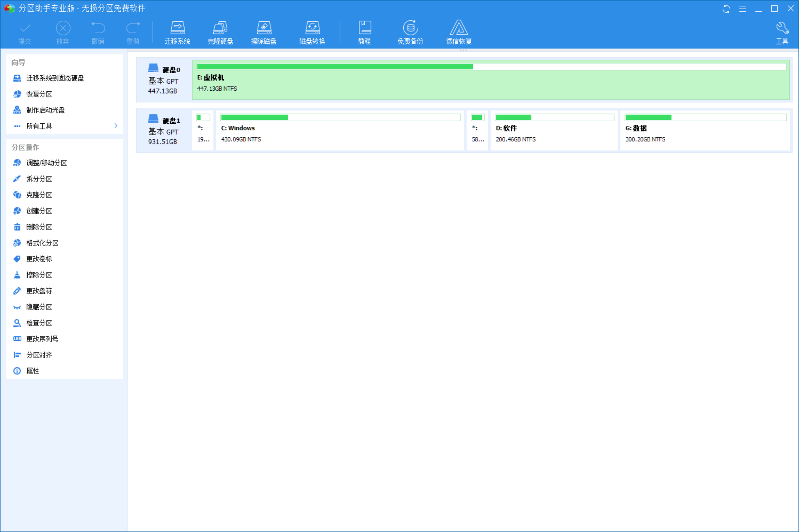The width and height of the screenshot is (799, 532).
Task: Click the 分区操作 section header
Action: click(x=25, y=147)
